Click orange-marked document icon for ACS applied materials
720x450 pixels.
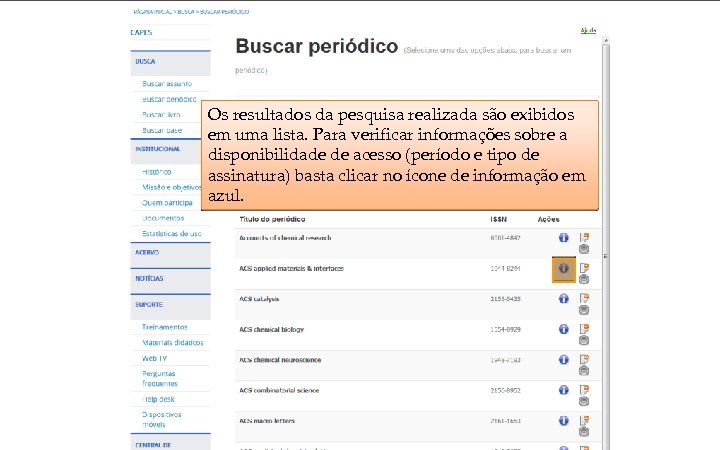point(584,267)
